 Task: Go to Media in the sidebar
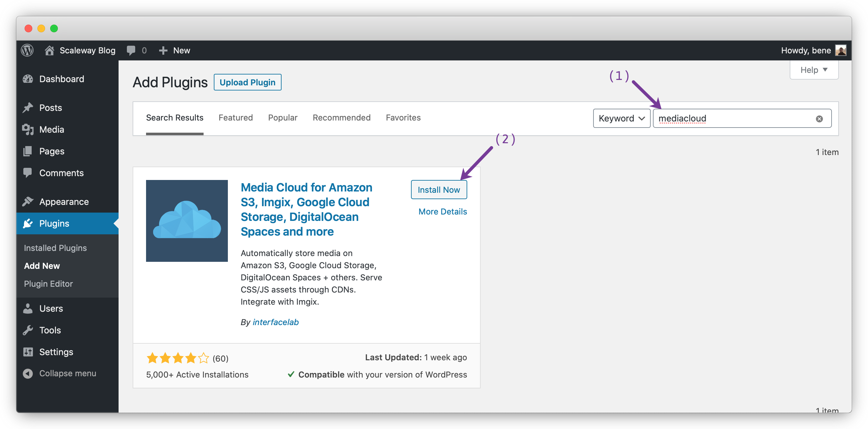tap(51, 129)
